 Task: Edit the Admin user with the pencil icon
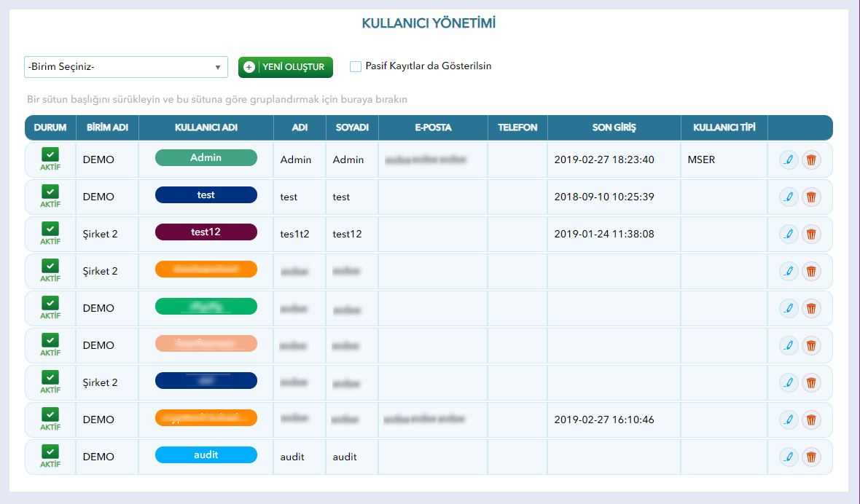pyautogui.click(x=789, y=160)
